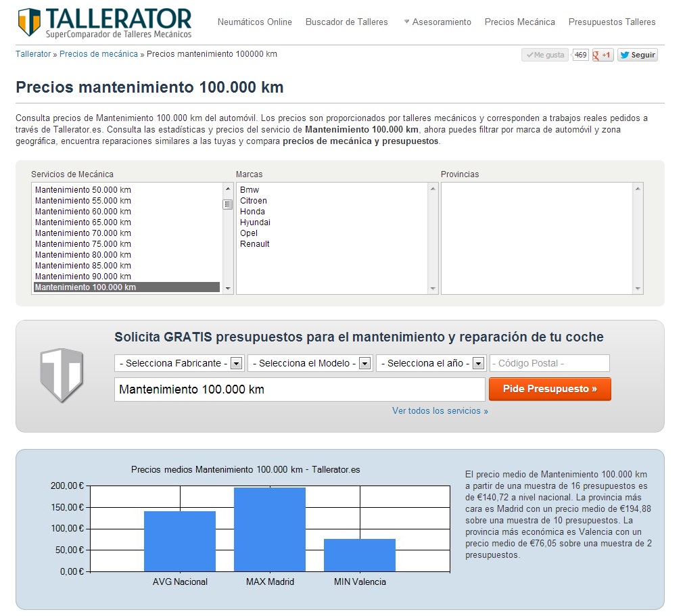Open Presupuestos Talleres menu item
This screenshot has width=685, height=616.
[x=612, y=22]
